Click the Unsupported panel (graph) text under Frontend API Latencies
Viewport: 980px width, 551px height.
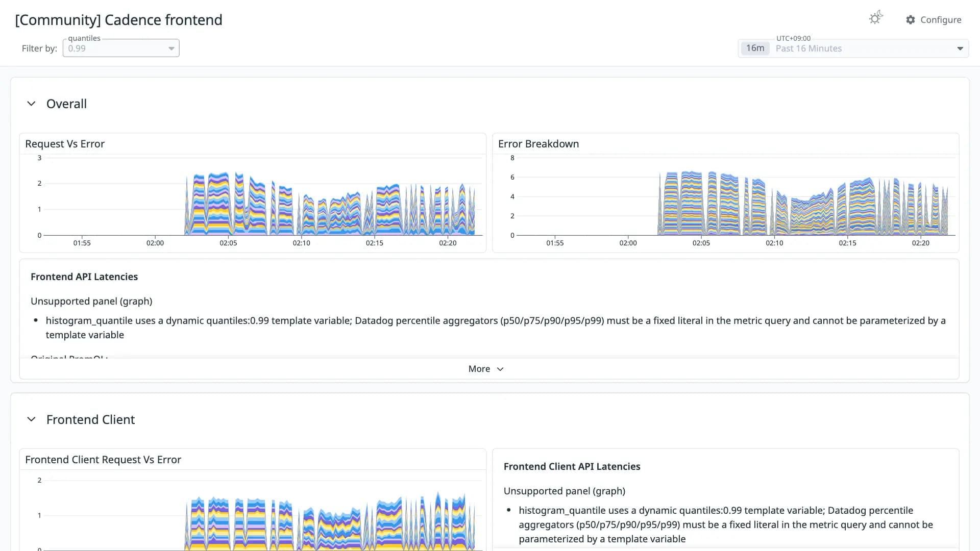tap(91, 301)
